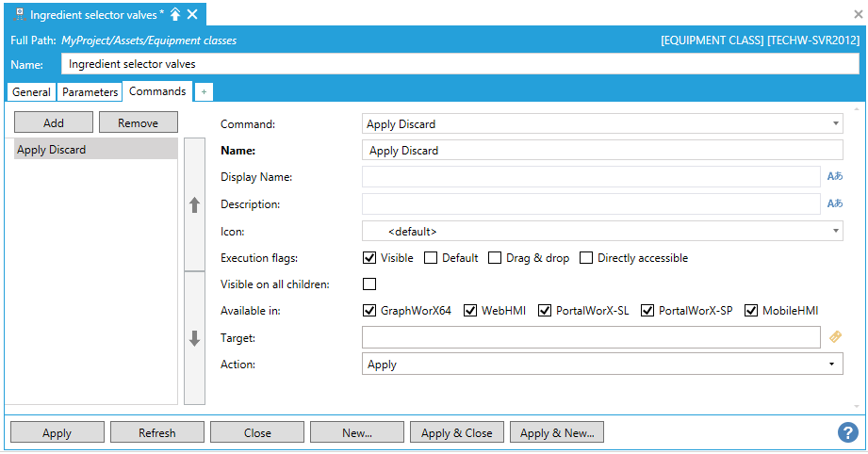The image size is (868, 454).
Task: Enable the Drag & drop checkbox
Action: pos(495,258)
